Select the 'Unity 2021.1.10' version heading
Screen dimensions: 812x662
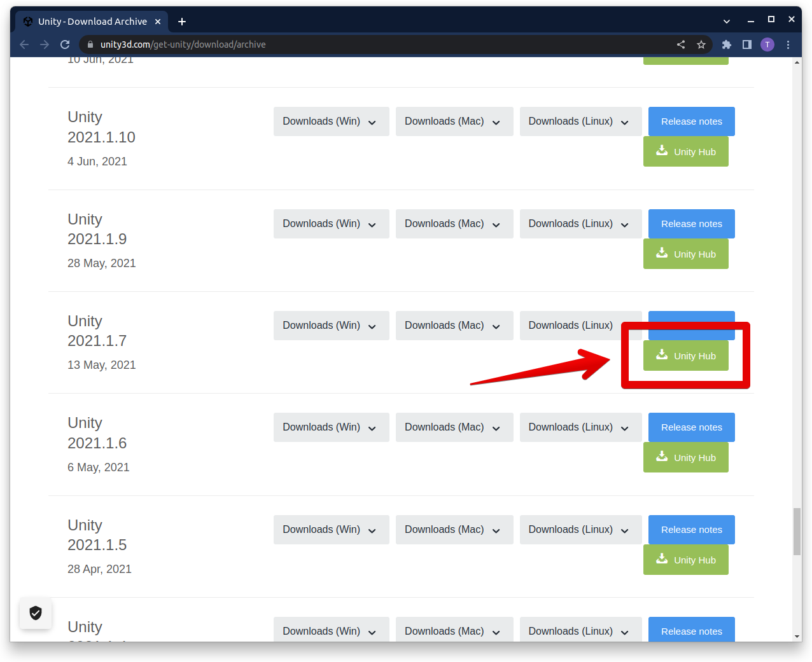(x=101, y=127)
